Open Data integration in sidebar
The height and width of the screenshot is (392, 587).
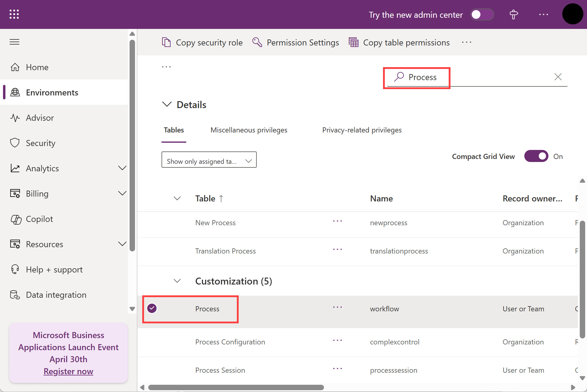(56, 295)
